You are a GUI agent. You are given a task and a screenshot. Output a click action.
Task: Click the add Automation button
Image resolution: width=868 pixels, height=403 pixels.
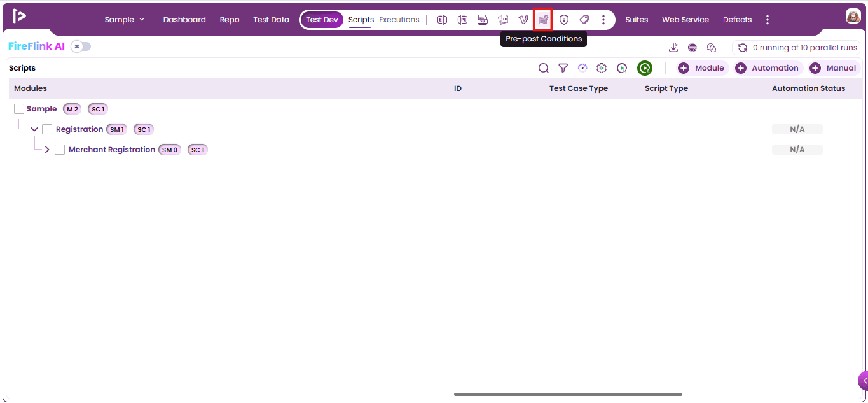[768, 68]
